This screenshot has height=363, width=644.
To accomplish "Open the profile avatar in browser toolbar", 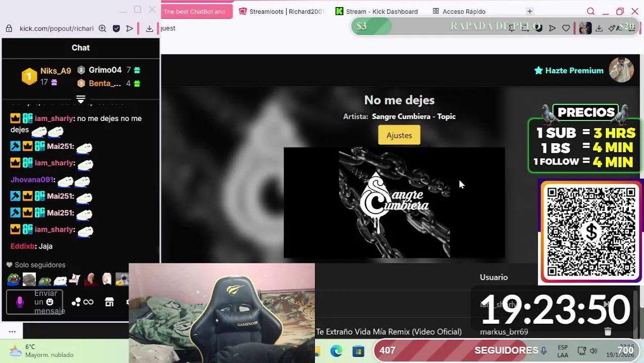I will (585, 28).
